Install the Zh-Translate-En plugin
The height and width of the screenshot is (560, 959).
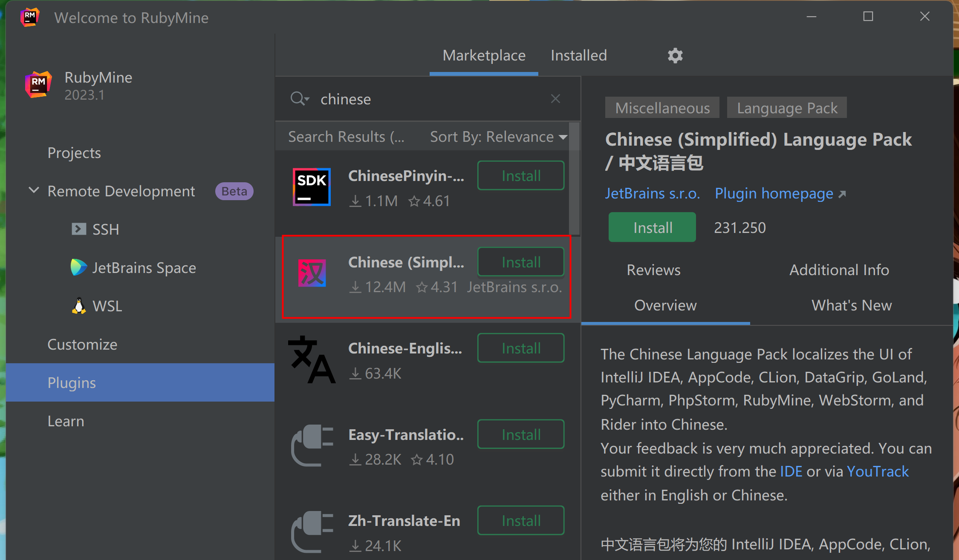(x=521, y=520)
